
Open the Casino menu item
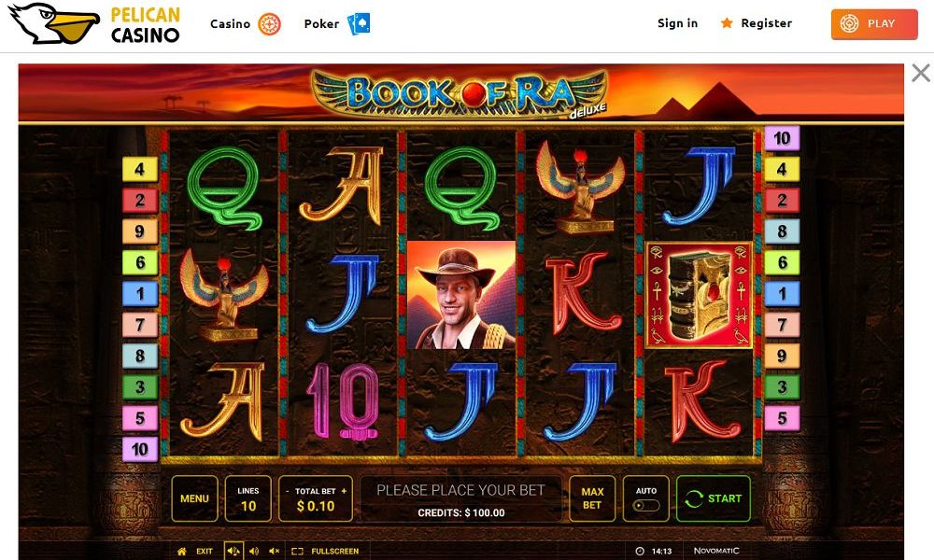(x=230, y=24)
